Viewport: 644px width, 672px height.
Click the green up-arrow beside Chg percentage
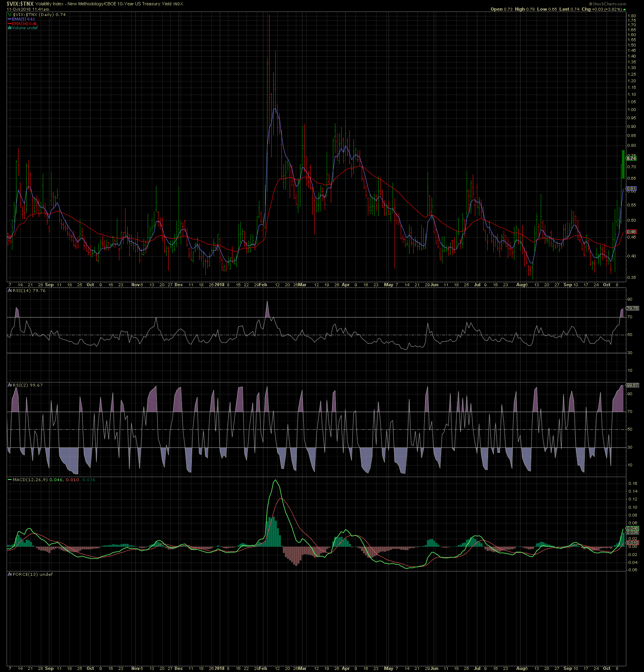coord(624,9)
